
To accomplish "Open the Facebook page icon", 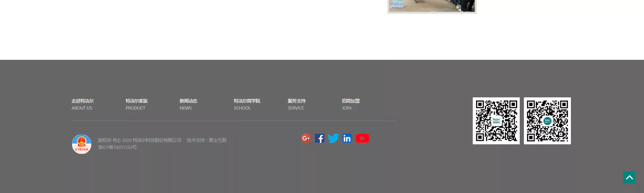I will 320,138.
